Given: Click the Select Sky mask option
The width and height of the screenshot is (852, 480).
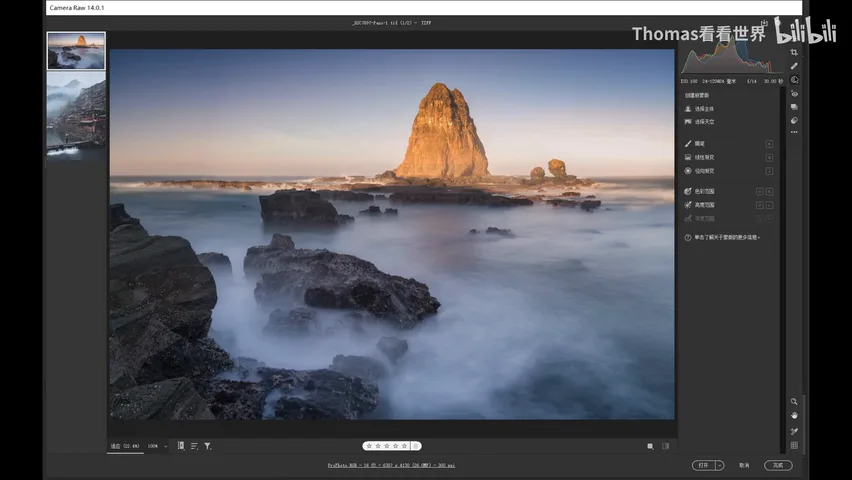Looking at the screenshot, I should point(699,122).
